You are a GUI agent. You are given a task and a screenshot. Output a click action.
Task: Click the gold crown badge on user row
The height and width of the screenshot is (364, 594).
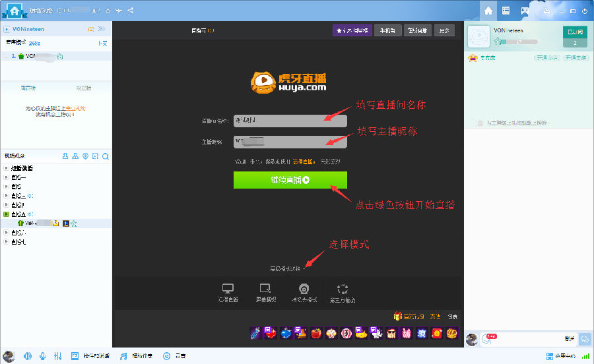point(55,224)
